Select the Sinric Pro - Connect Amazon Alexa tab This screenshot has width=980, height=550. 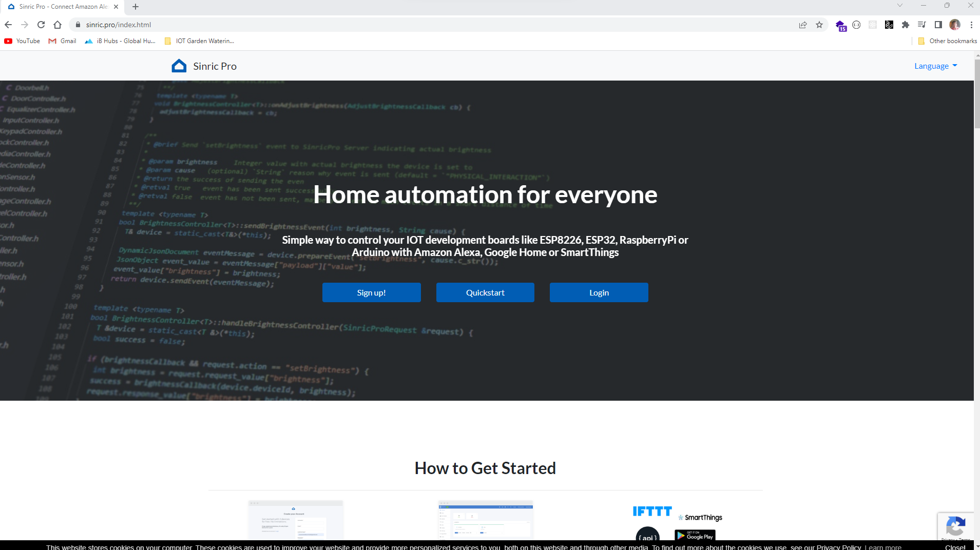63,7
